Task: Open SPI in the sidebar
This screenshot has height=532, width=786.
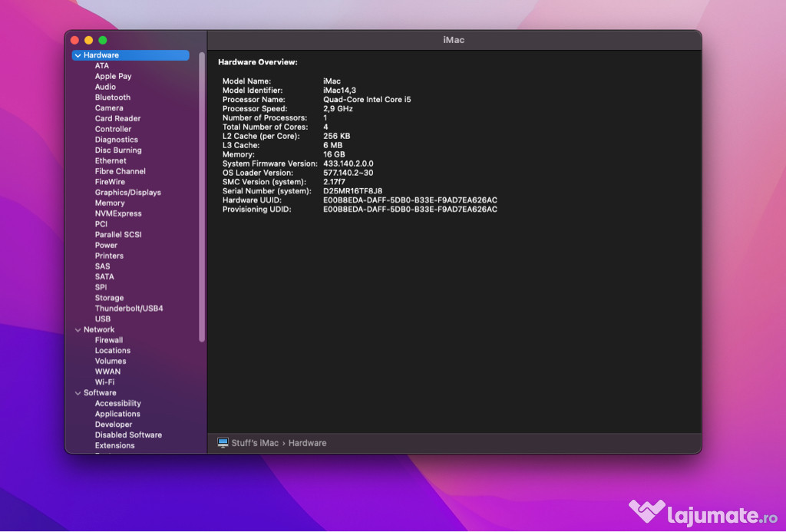Action: pyautogui.click(x=101, y=287)
